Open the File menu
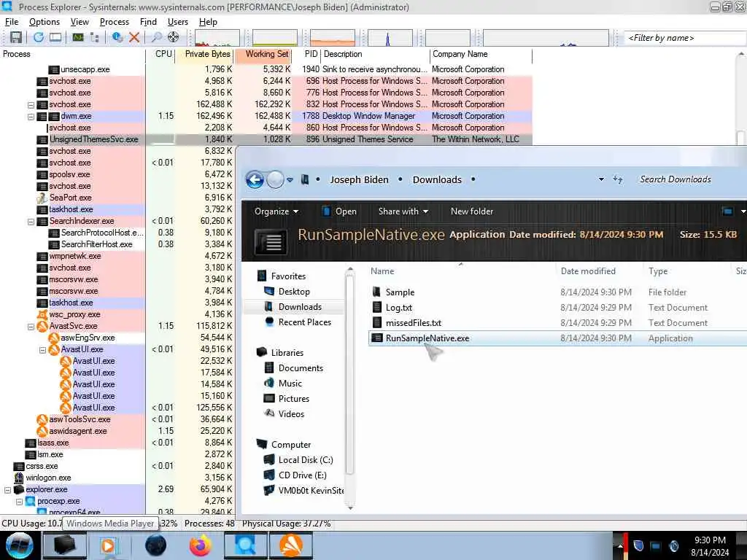The width and height of the screenshot is (747, 560). [x=12, y=22]
